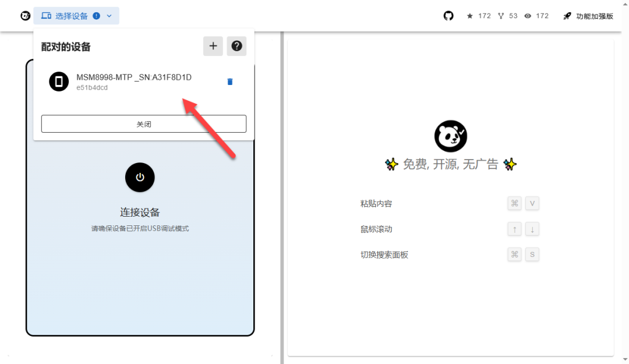The image size is (629, 364).
Task: Click the phone icon of MSM8998-MTP device
Action: point(59,82)
